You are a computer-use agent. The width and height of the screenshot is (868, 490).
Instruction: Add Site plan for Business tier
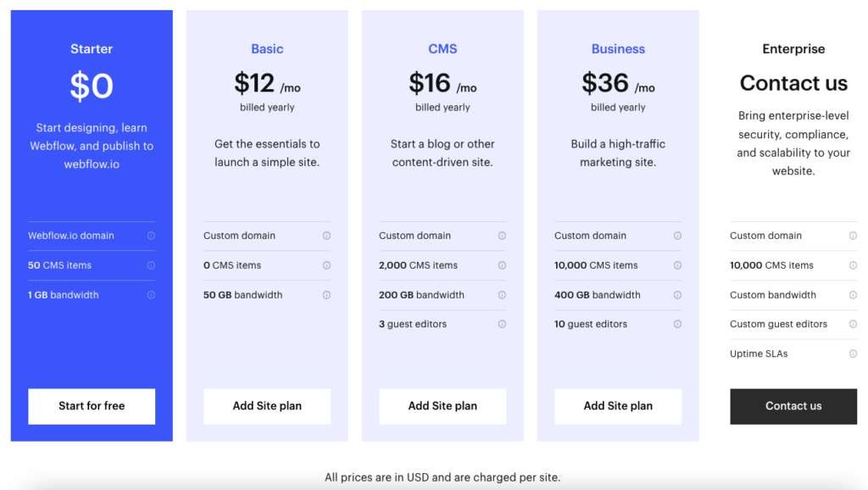click(x=618, y=406)
